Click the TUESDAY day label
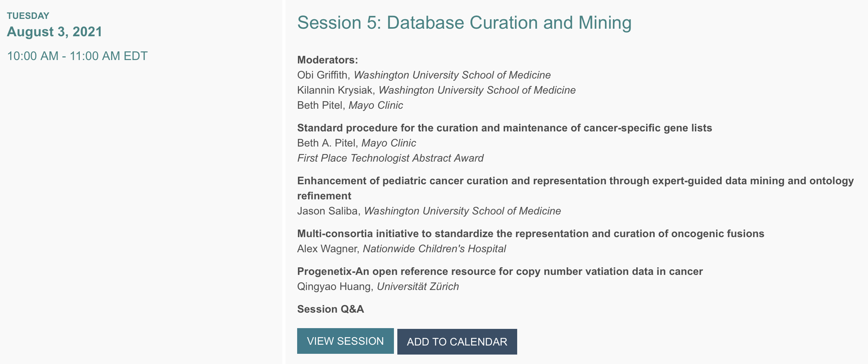Image resolution: width=868 pixels, height=364 pixels. coord(28,16)
